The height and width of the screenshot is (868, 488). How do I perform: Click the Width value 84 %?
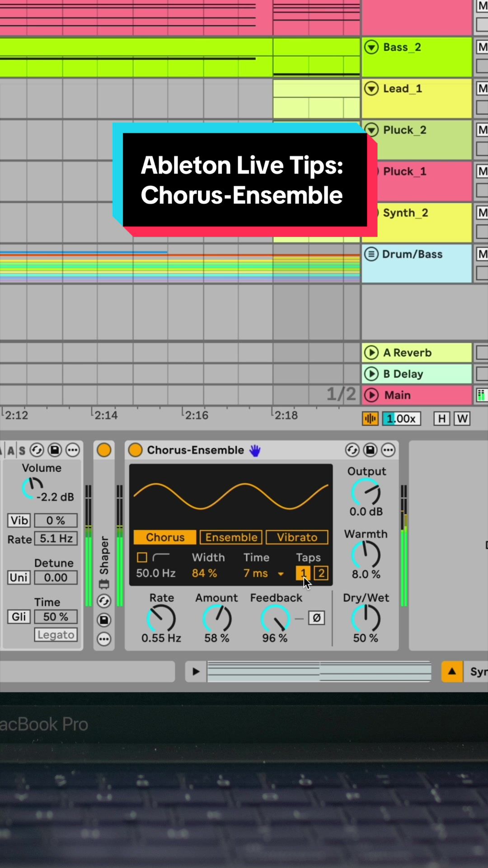[204, 573]
